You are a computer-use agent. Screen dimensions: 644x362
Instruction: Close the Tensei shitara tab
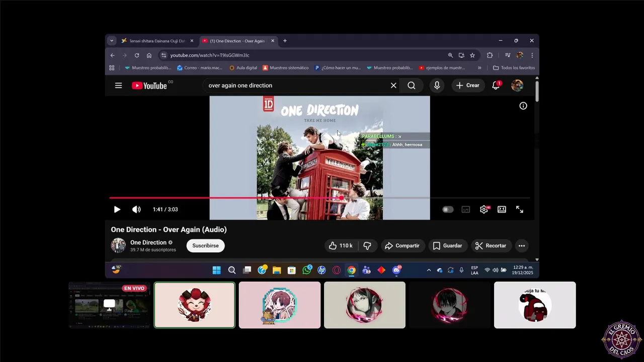click(x=192, y=41)
